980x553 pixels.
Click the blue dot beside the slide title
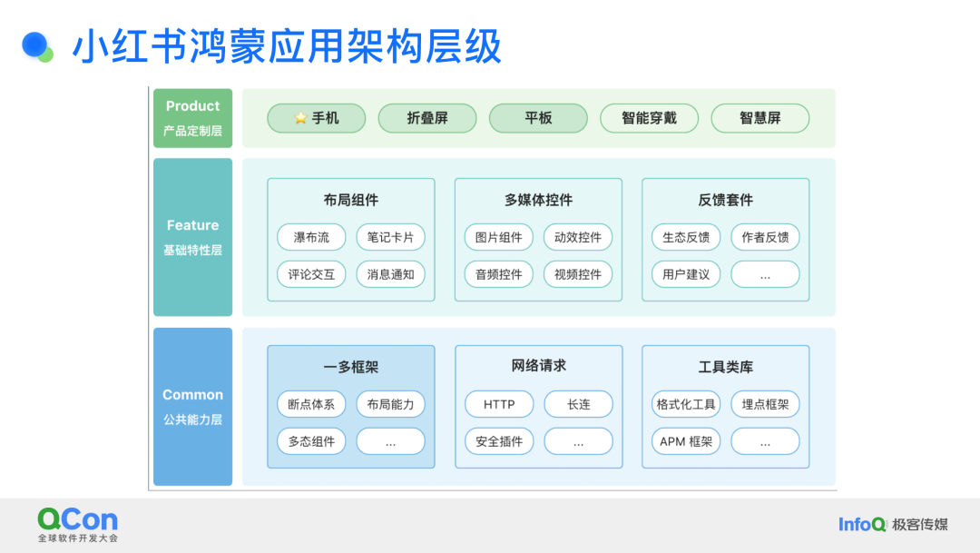tap(35, 45)
